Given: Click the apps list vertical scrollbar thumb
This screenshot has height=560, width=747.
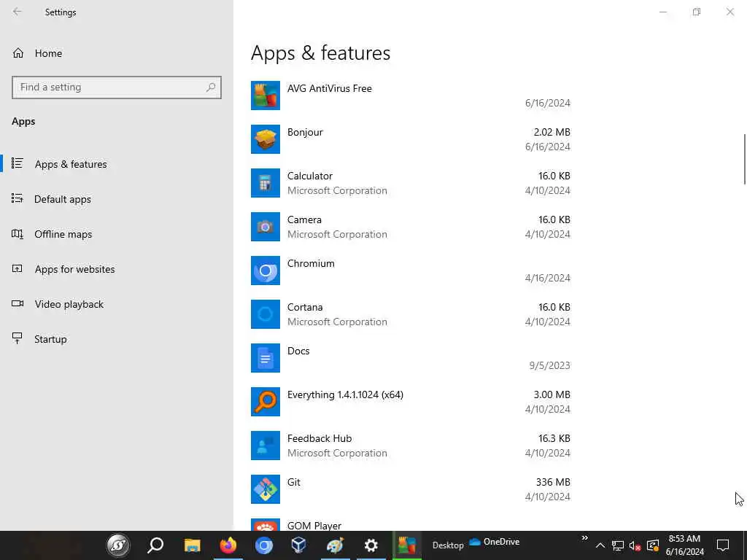Looking at the screenshot, I should pyautogui.click(x=745, y=160).
